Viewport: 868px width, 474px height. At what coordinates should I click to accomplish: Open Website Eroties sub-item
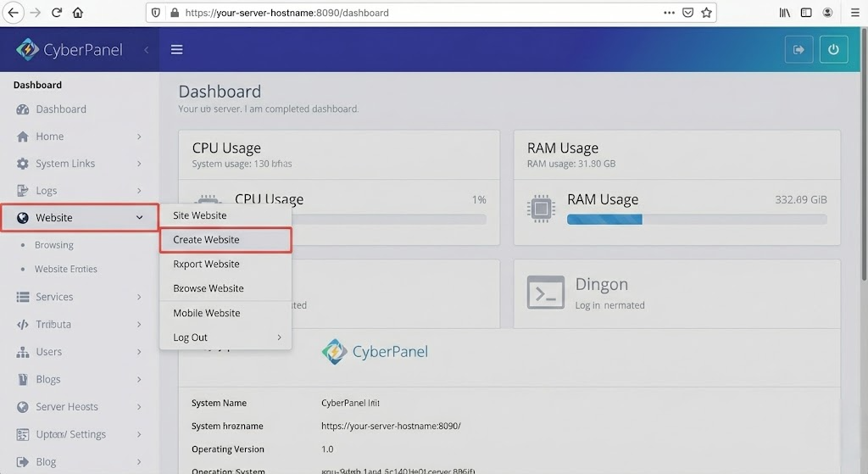click(x=66, y=269)
